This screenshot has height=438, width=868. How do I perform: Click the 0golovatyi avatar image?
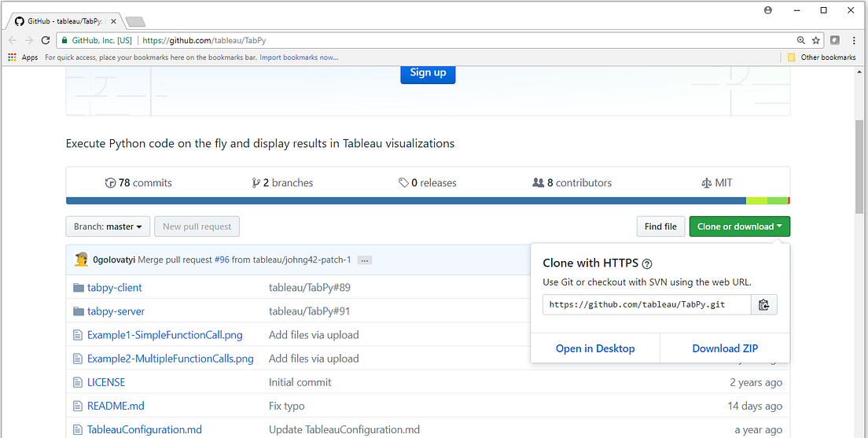(x=82, y=259)
